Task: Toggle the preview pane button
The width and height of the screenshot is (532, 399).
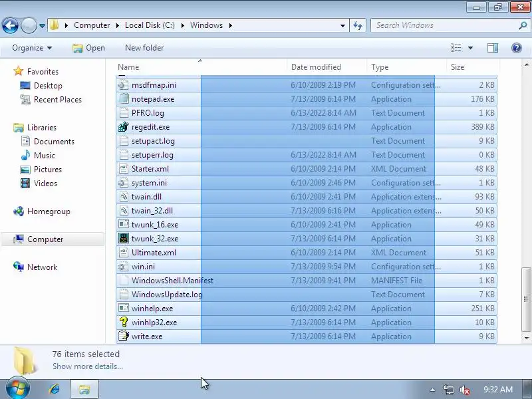Action: 493,48
